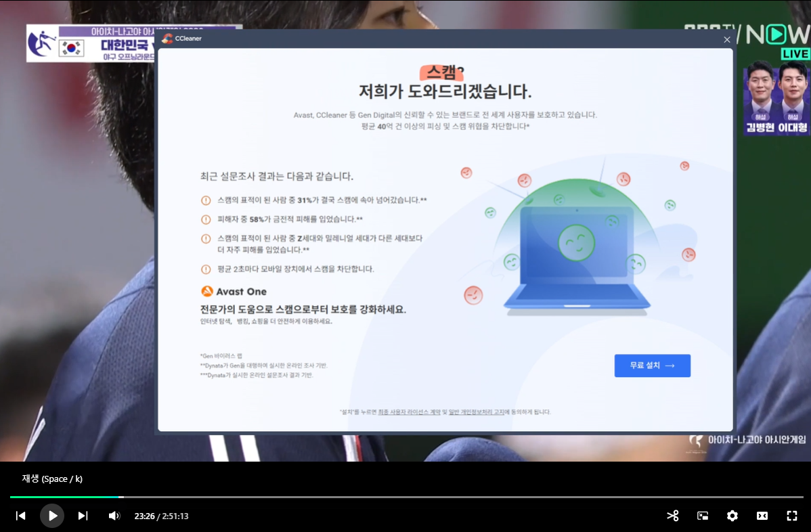Click the *Gen 바이러스 랩 footnote
This screenshot has height=532, width=811.
click(x=221, y=356)
